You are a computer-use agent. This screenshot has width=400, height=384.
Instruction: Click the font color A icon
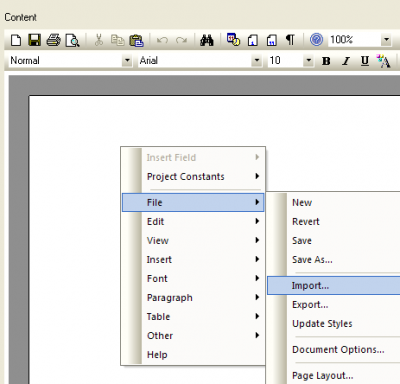tap(383, 61)
